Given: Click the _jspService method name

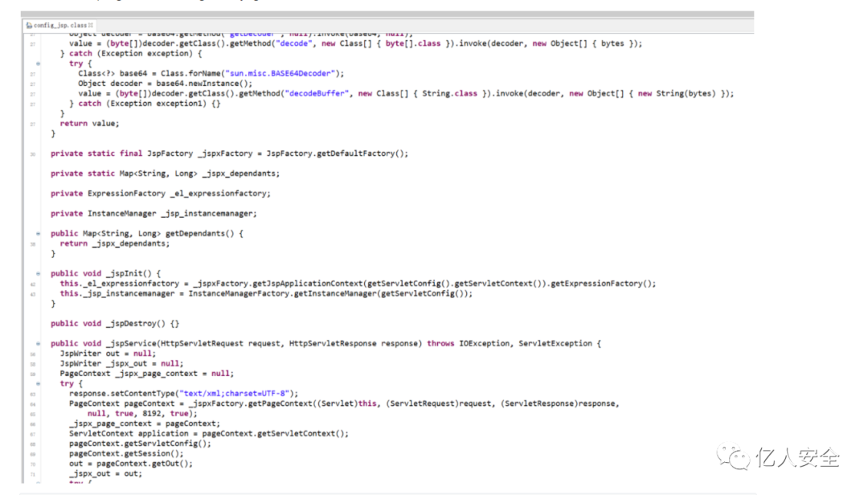Looking at the screenshot, I should (131, 343).
